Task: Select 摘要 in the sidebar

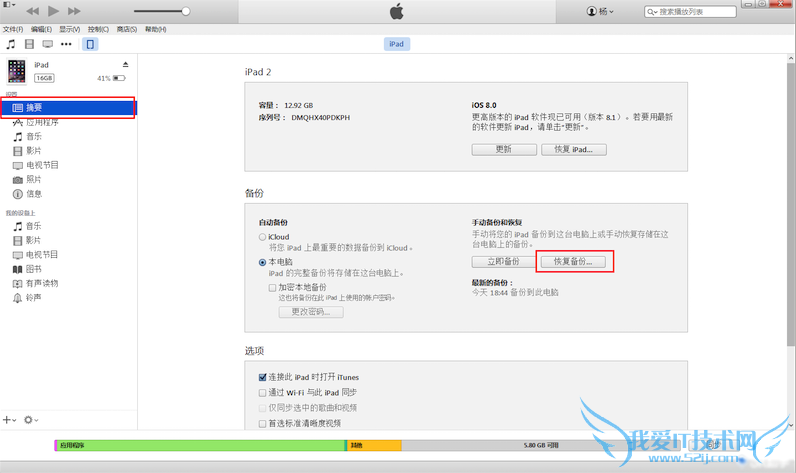Action: click(x=69, y=108)
